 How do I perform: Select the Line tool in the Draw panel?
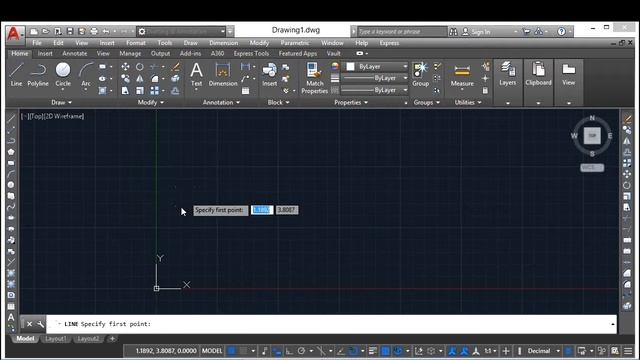pos(16,74)
